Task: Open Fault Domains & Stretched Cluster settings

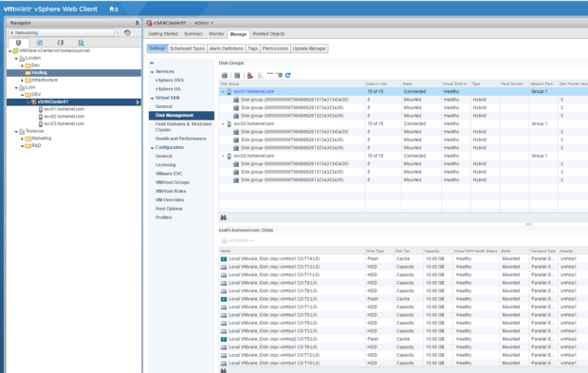Action: click(x=183, y=127)
